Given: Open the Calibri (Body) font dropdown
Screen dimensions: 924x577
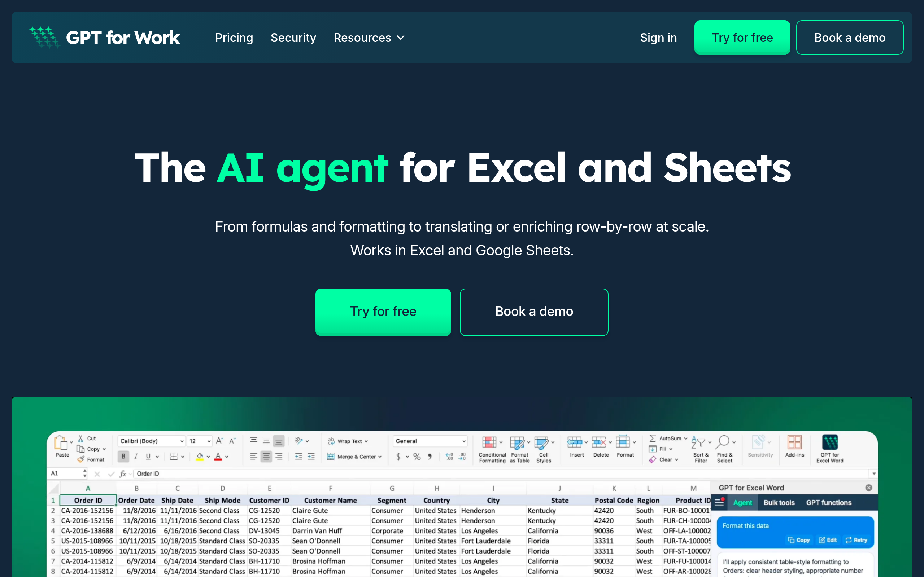Looking at the screenshot, I should (151, 441).
